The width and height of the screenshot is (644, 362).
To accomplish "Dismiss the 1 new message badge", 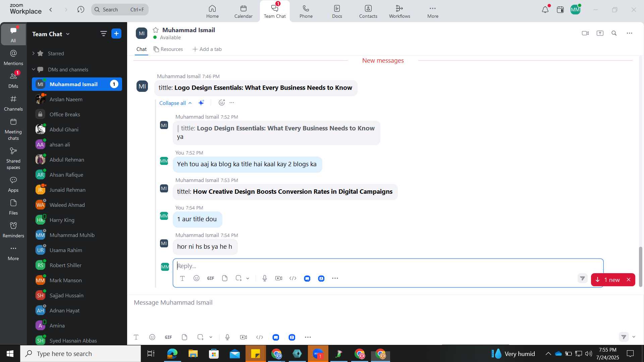I will pyautogui.click(x=629, y=280).
